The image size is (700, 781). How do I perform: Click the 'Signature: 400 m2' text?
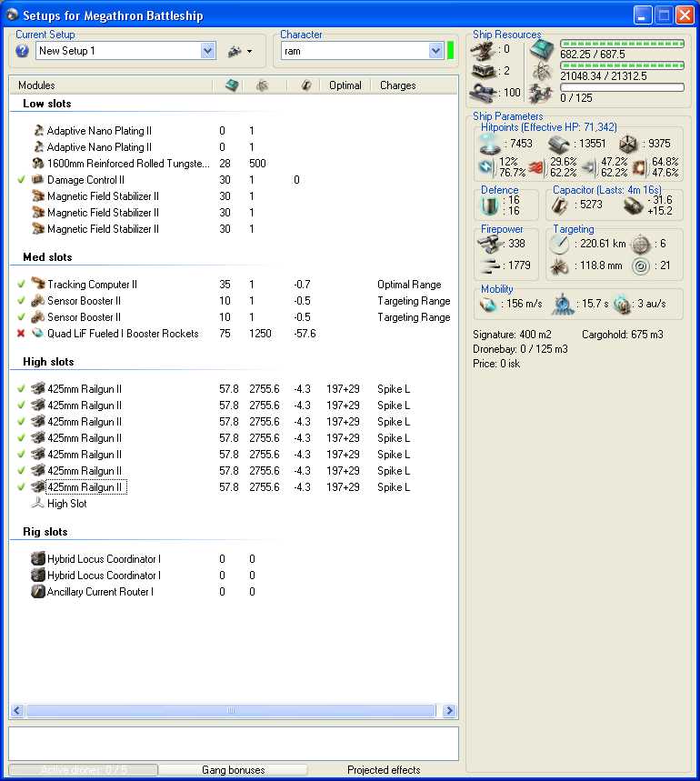[512, 335]
